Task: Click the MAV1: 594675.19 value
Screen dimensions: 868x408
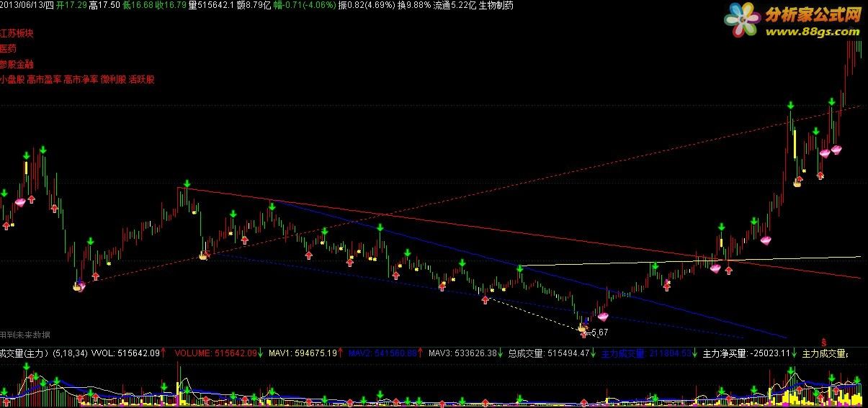Action: (303, 353)
